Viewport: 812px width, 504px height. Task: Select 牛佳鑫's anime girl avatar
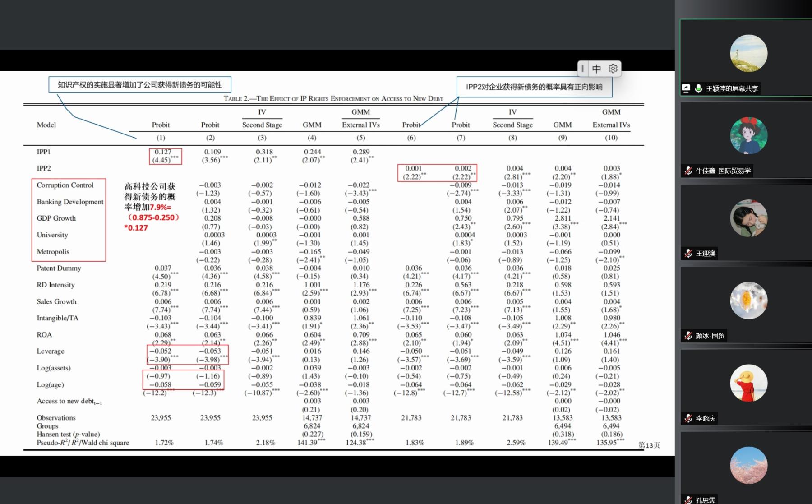click(x=748, y=135)
